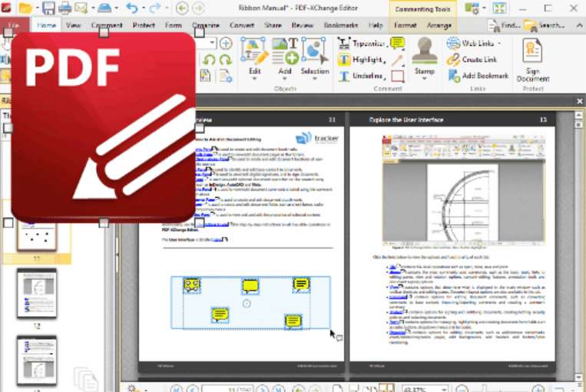Click the Search... button
The height and width of the screenshot is (392, 586).
[x=544, y=25]
